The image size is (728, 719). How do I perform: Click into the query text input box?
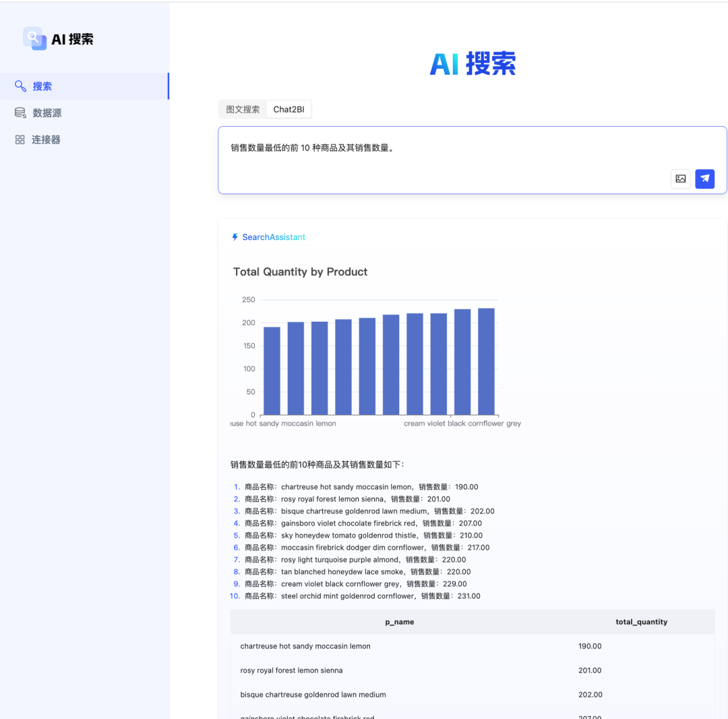click(x=472, y=160)
